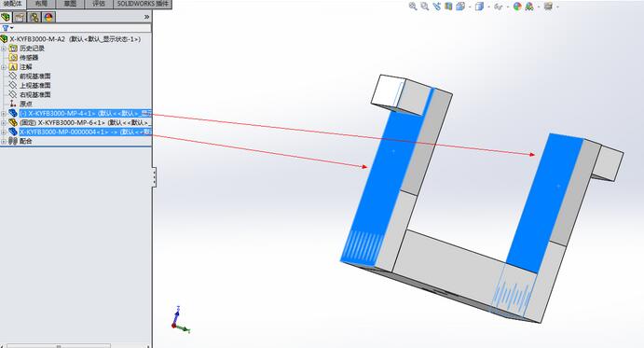Click the coordinate triad in viewport

pyautogui.click(x=180, y=320)
